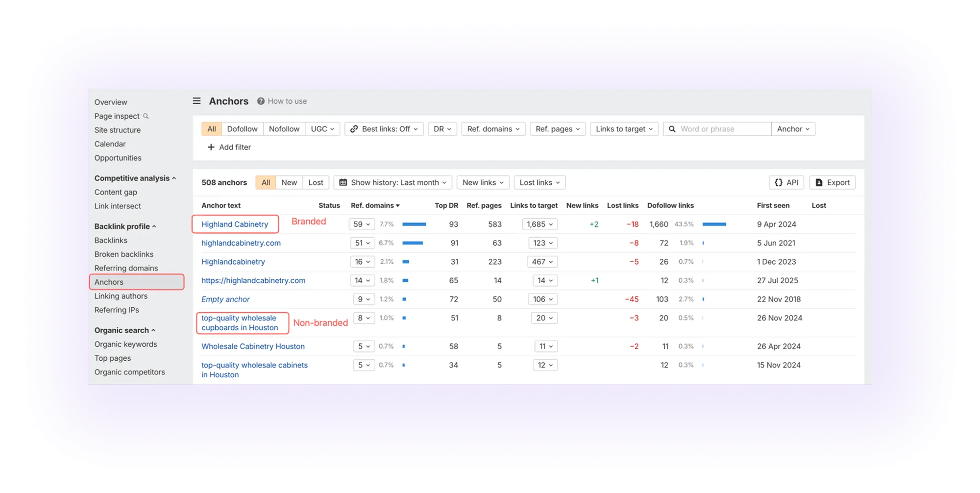Click the magnifier in the Word or phrase field
The height and width of the screenshot is (493, 980).
(672, 129)
